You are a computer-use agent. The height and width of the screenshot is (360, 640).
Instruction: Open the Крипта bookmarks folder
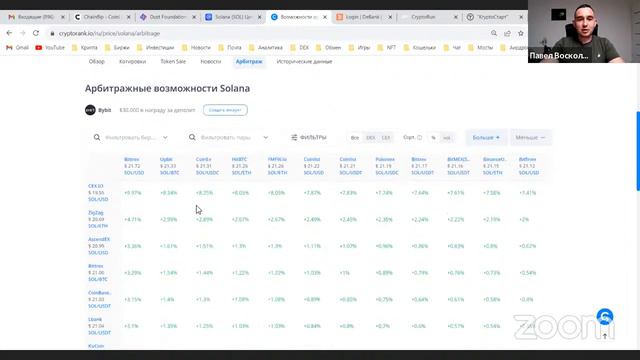click(x=85, y=47)
